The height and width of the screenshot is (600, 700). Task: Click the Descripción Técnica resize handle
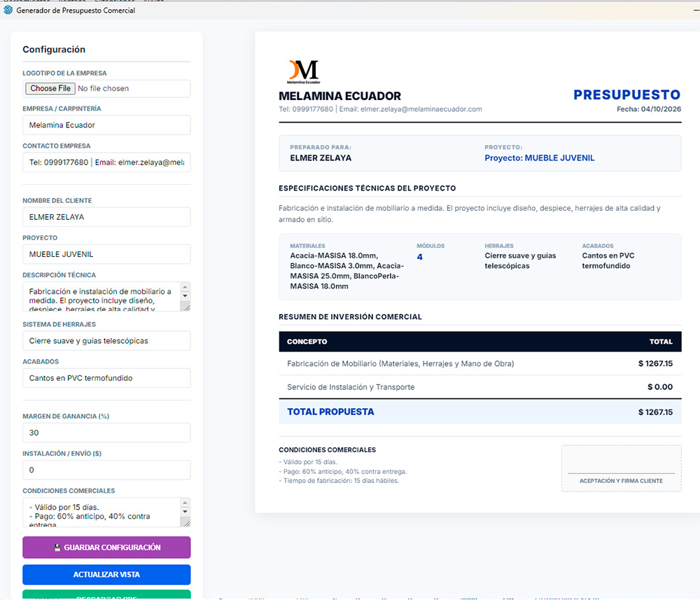point(187,307)
